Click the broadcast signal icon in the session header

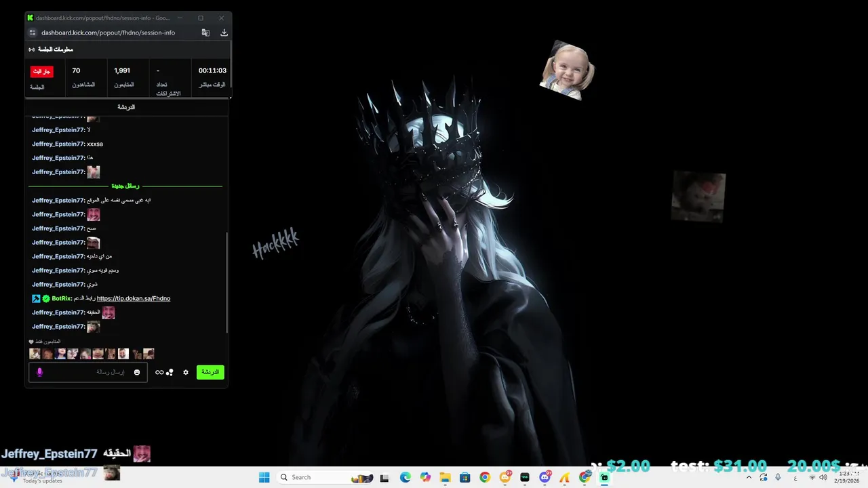pyautogui.click(x=32, y=49)
